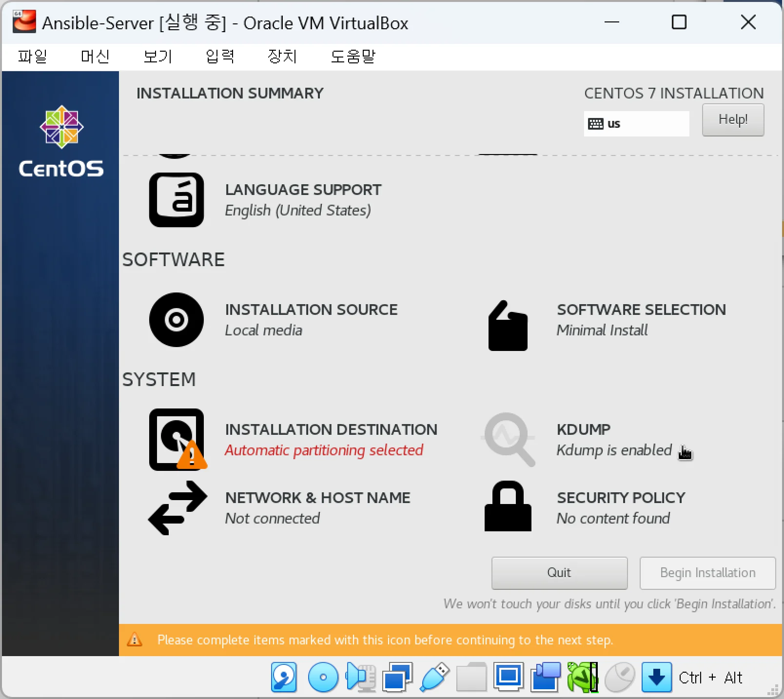Click the host key down-arrow indicator
The image size is (784, 699).
[657, 677]
